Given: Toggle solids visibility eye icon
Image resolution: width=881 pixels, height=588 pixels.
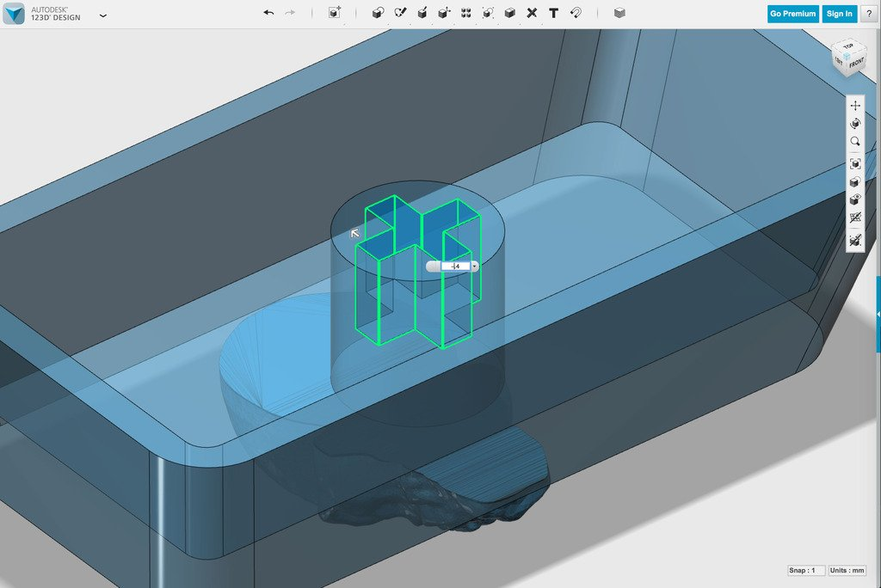Looking at the screenshot, I should coord(855,200).
